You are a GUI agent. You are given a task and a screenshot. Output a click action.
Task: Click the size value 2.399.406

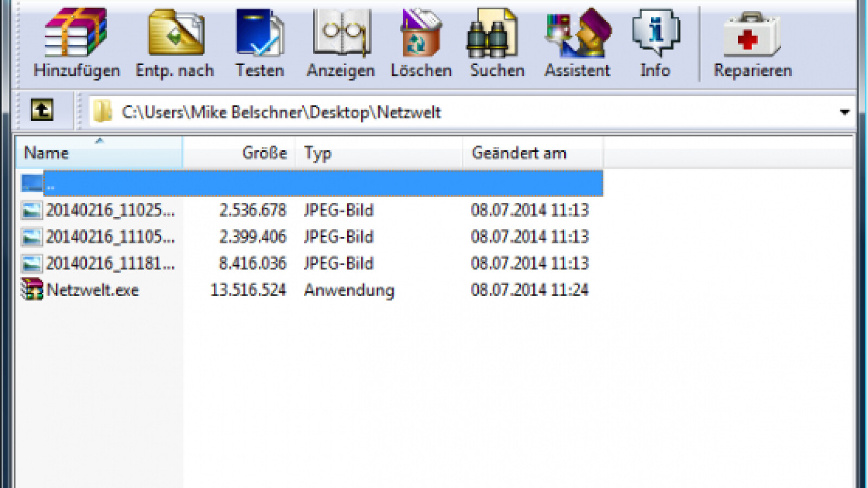pos(252,237)
